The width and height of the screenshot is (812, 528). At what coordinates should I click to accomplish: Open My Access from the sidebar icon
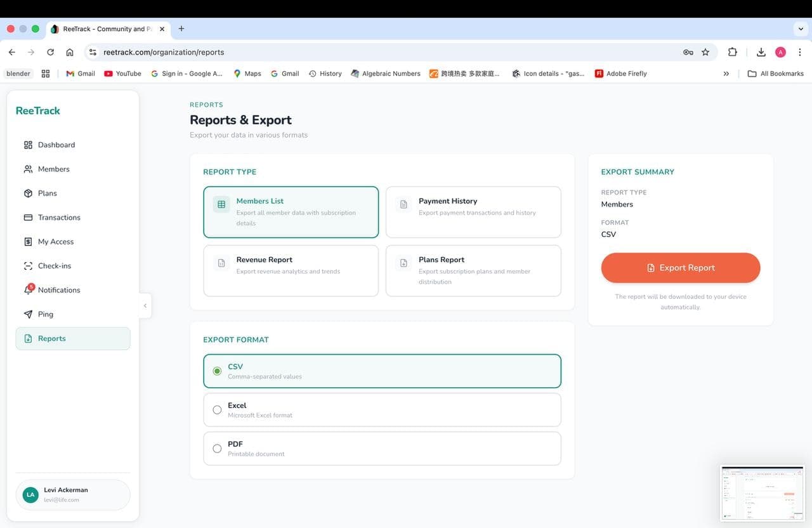tap(28, 241)
